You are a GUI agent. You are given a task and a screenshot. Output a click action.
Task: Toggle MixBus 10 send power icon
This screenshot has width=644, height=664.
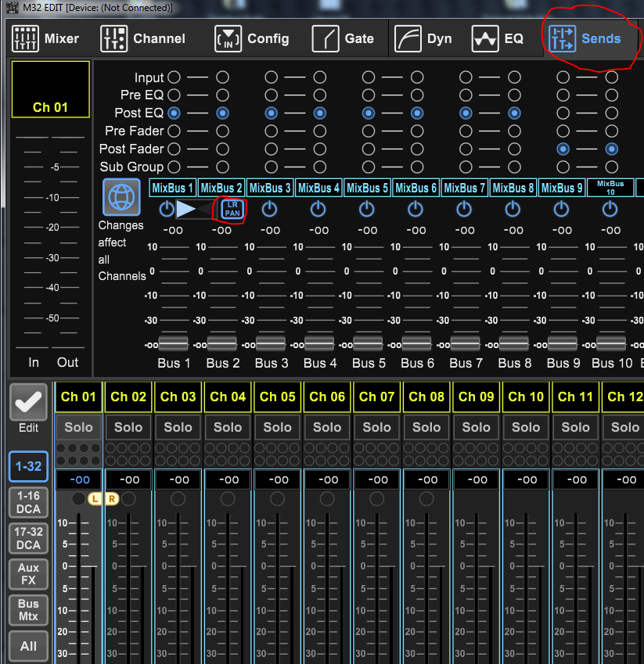click(610, 209)
